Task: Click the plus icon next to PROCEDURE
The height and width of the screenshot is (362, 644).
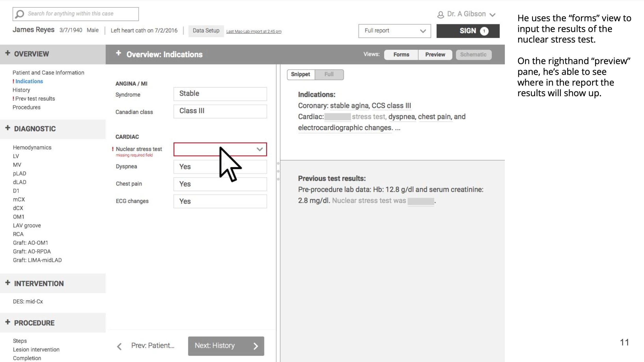Action: click(8, 322)
